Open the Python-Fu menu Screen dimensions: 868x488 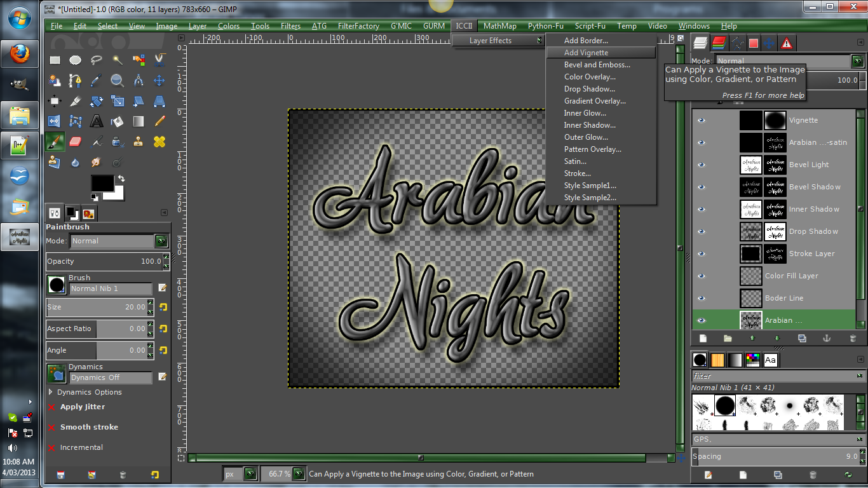point(546,26)
